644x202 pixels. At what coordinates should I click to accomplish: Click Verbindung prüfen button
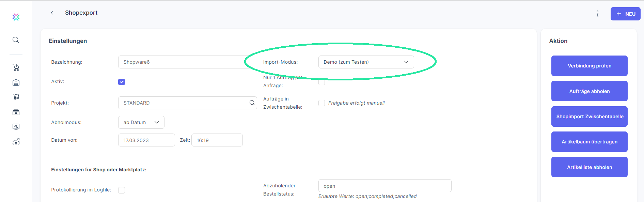click(x=590, y=66)
